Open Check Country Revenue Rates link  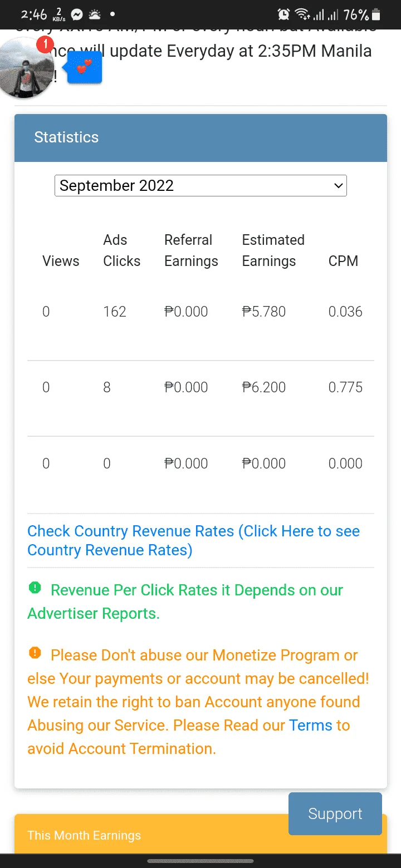(x=193, y=540)
